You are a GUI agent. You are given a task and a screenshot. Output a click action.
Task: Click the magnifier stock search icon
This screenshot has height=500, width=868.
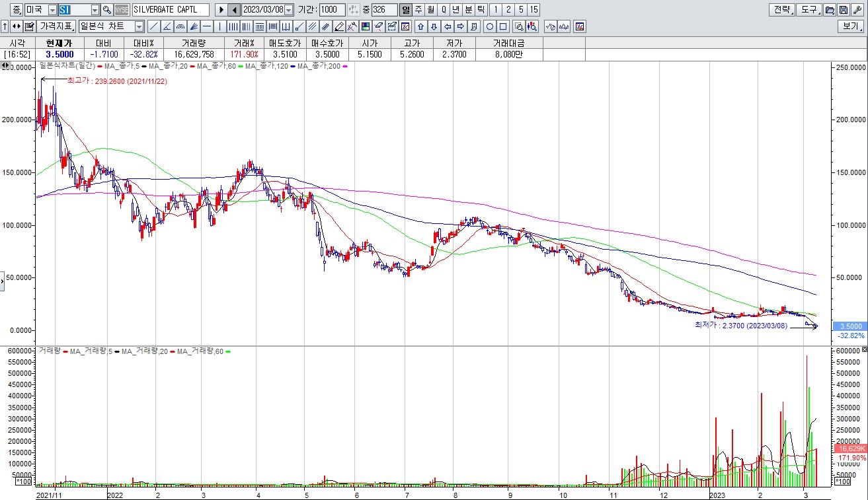(x=107, y=10)
